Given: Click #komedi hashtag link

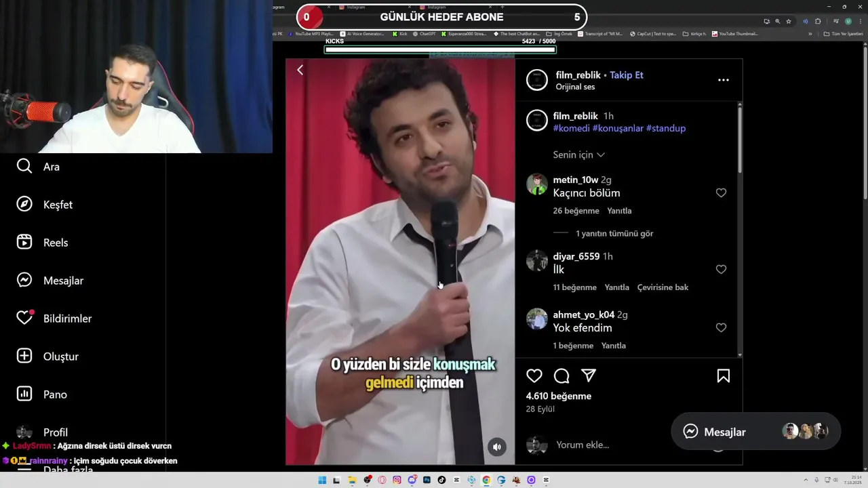Looking at the screenshot, I should 571,128.
